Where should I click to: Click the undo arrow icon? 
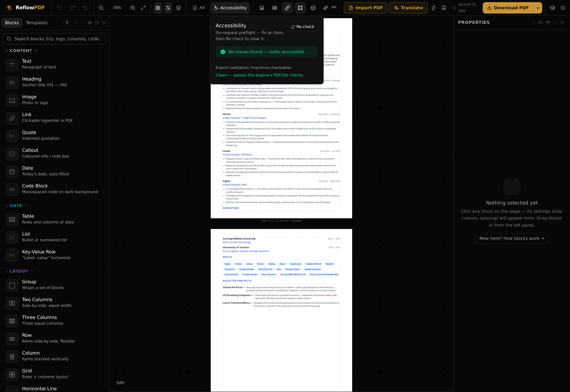[59, 8]
